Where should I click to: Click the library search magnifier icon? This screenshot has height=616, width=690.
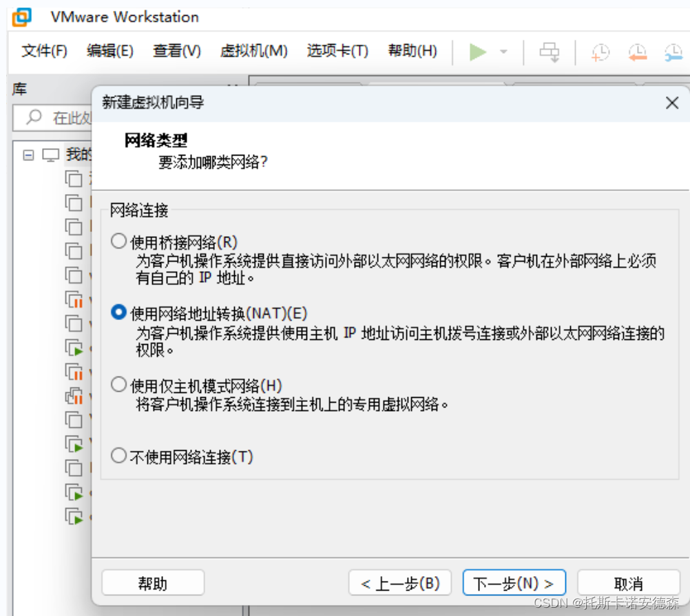pyautogui.click(x=34, y=117)
